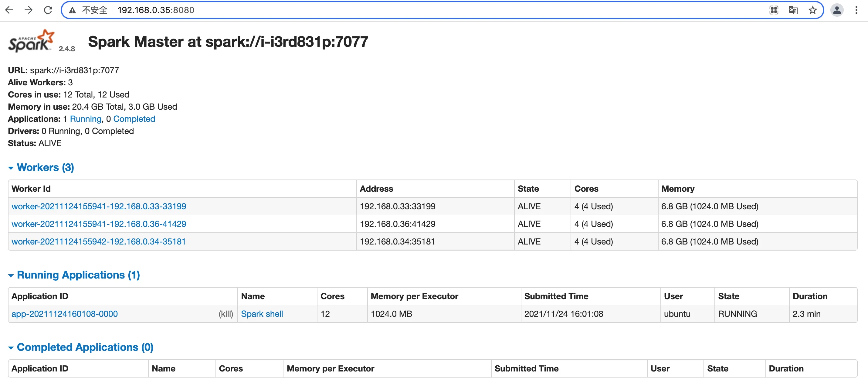Image resolution: width=868 pixels, height=390 pixels.
Task: Click the Spark Master page title heading
Action: (x=228, y=42)
